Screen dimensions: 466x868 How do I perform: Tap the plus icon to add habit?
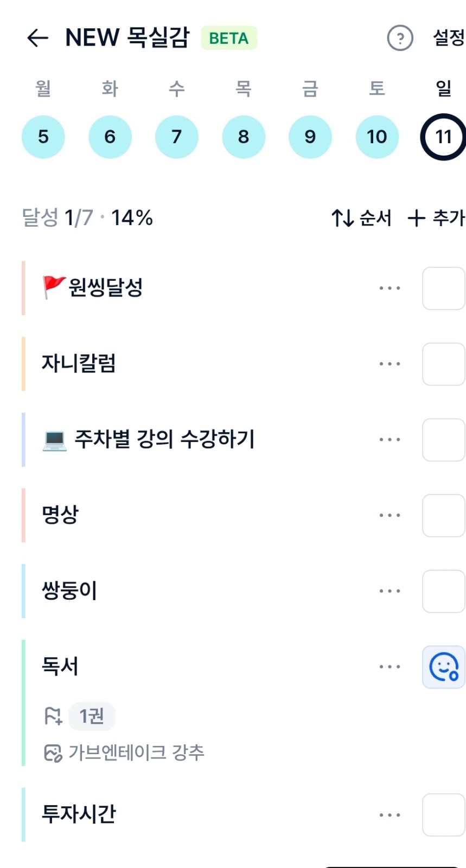point(416,218)
